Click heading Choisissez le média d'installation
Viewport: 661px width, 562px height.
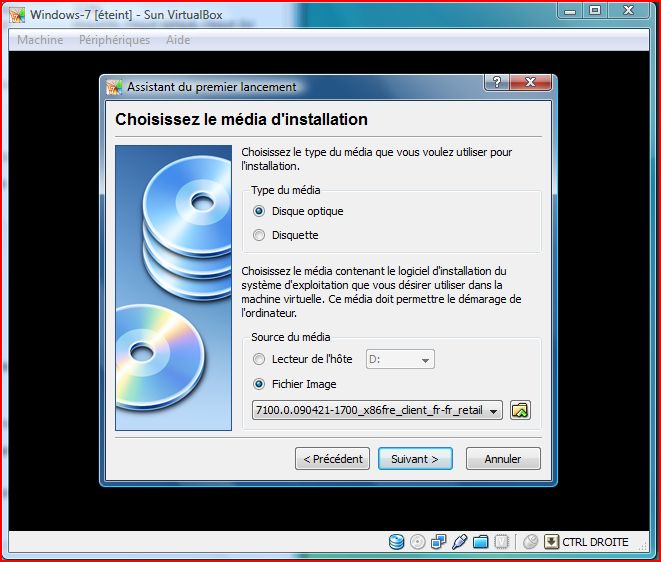241,119
